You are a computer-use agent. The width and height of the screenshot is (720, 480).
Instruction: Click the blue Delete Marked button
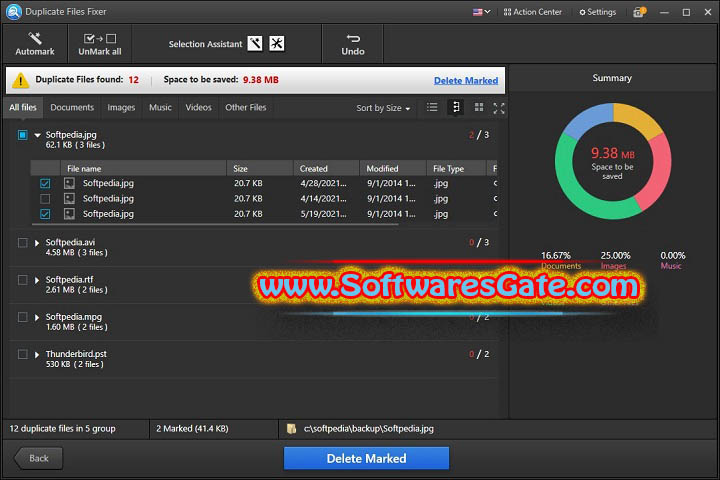tap(366, 458)
